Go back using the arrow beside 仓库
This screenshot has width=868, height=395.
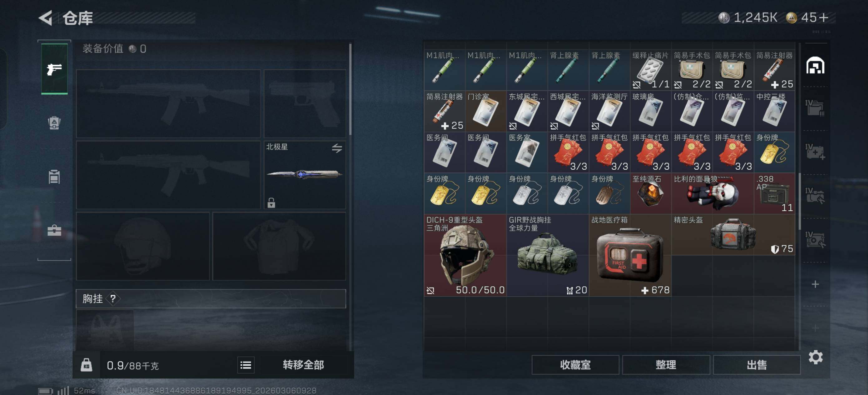pos(46,17)
